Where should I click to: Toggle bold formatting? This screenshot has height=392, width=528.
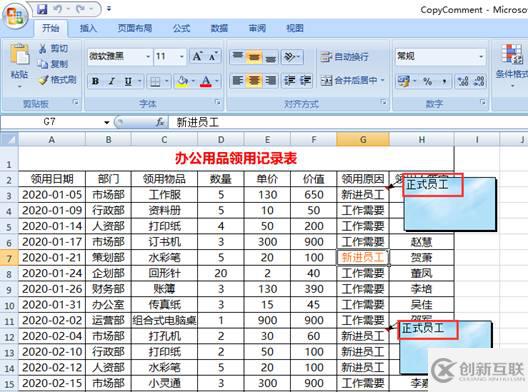(x=96, y=81)
